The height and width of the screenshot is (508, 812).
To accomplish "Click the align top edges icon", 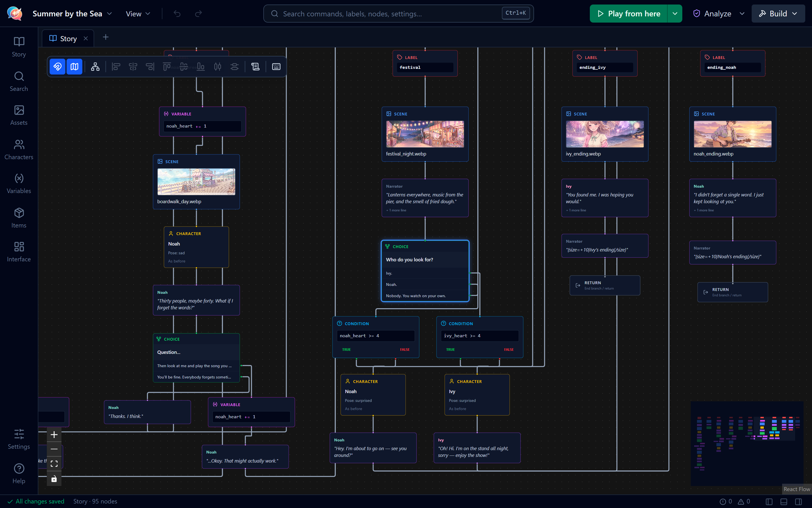I will click(167, 67).
